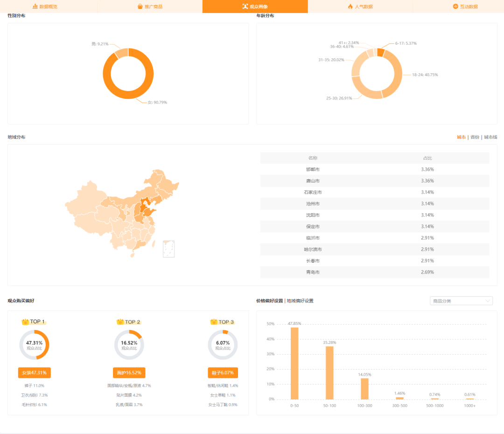Screen dimensions: 504x434
Task: Click the 36-40: 4.61% age label
Action: [342, 47]
